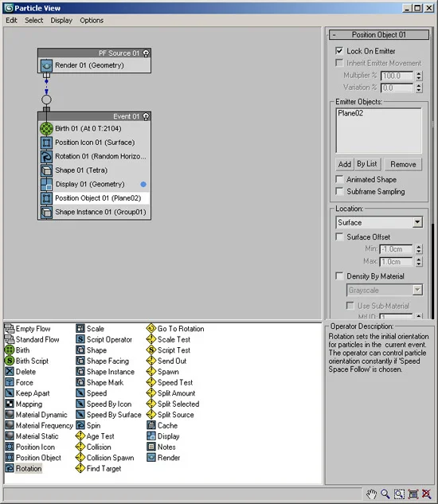Click the Display 01 blue color dot
Image resolution: width=438 pixels, height=504 pixels.
pos(143,184)
